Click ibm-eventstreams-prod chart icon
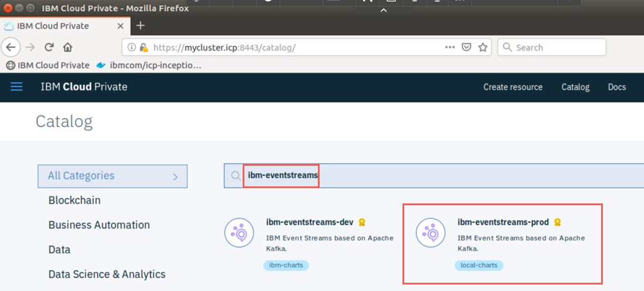The image size is (644, 291). 431,233
